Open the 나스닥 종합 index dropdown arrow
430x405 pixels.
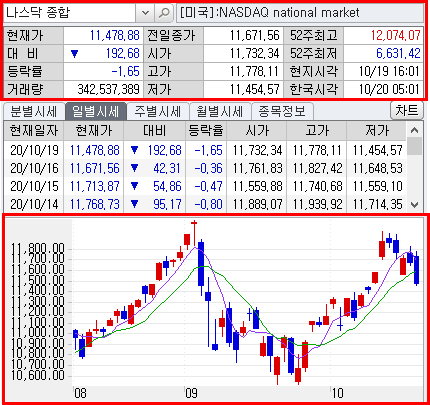coord(145,13)
